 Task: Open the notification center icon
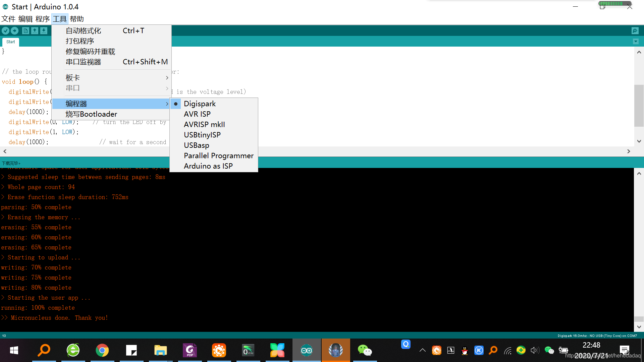click(625, 350)
